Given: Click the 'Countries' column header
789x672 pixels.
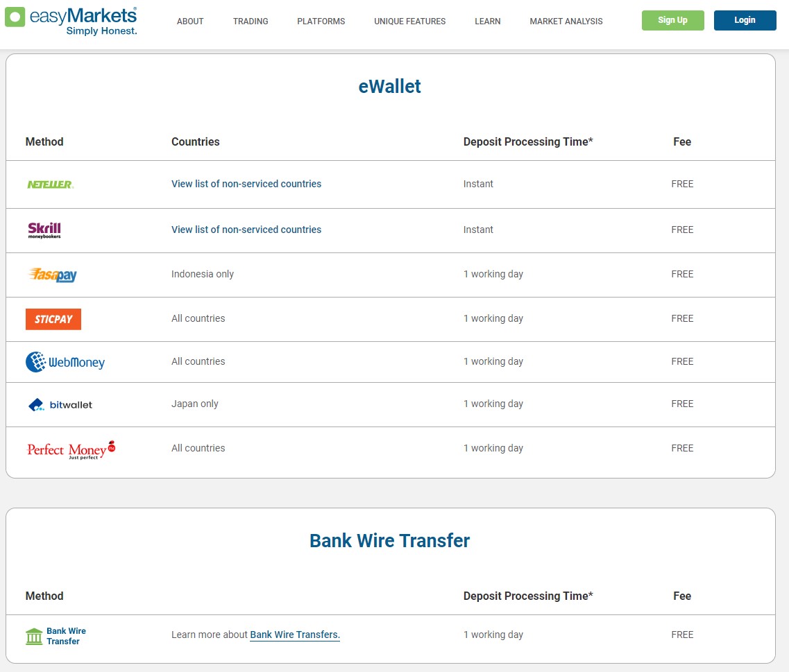Looking at the screenshot, I should (x=195, y=142).
